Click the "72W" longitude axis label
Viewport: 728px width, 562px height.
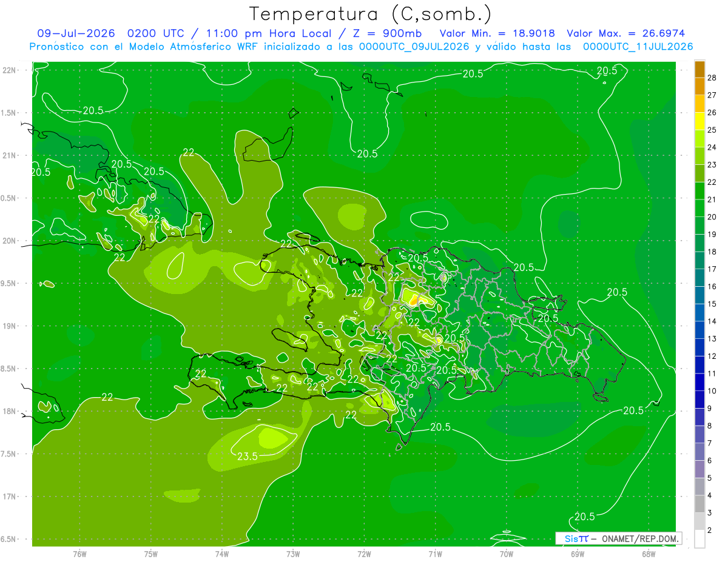coord(364,554)
